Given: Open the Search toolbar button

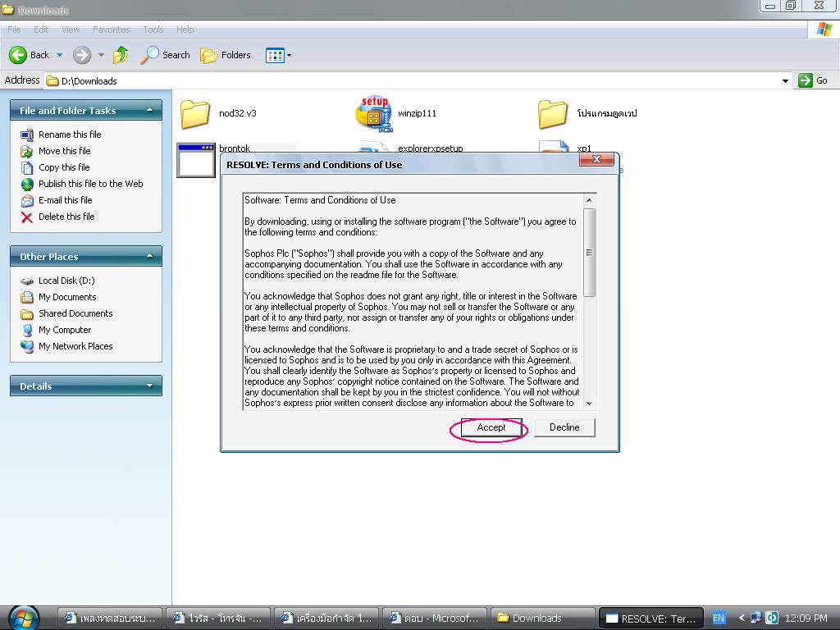Looking at the screenshot, I should (x=165, y=55).
